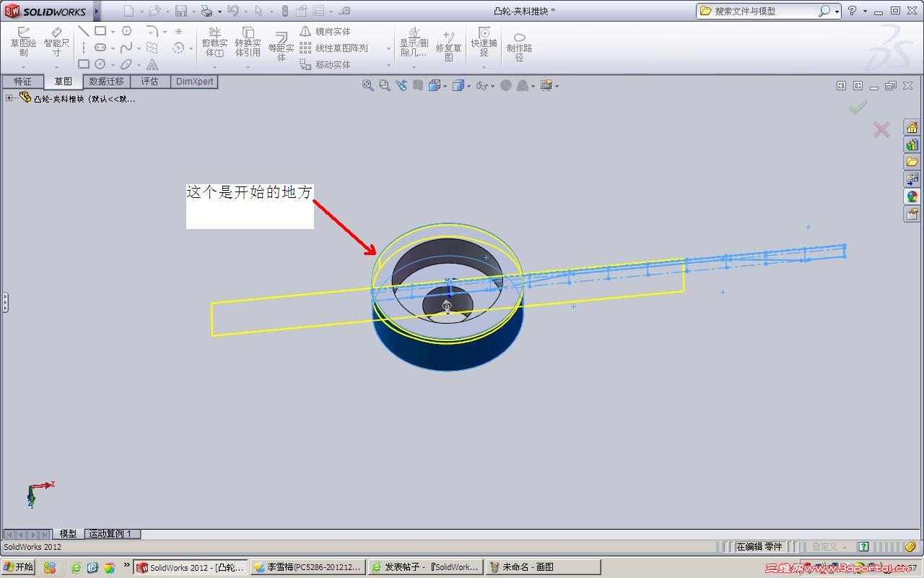This screenshot has height=578, width=924.
Task: Open File Explorer in the task pane
Action: pyautogui.click(x=912, y=161)
